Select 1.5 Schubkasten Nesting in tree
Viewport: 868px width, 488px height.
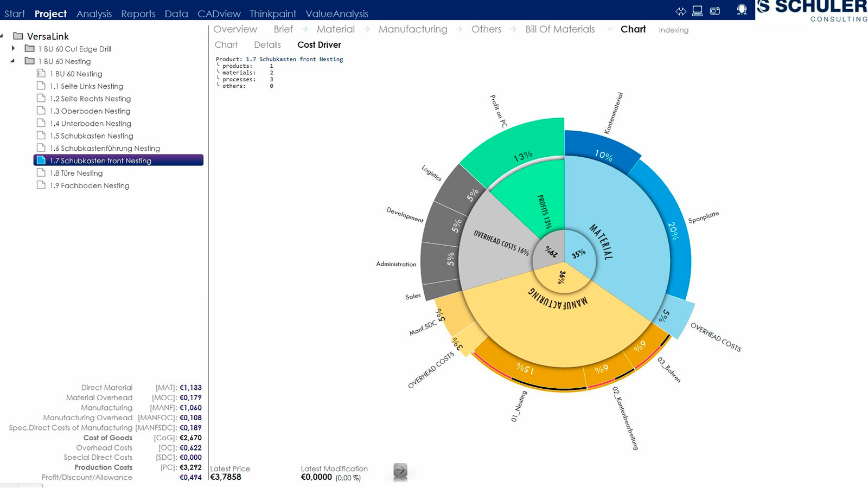pos(91,136)
